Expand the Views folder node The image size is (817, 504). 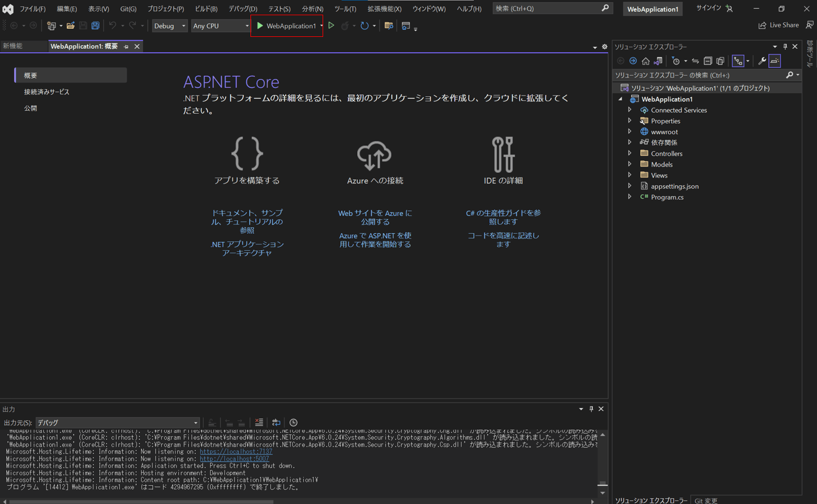click(x=630, y=175)
